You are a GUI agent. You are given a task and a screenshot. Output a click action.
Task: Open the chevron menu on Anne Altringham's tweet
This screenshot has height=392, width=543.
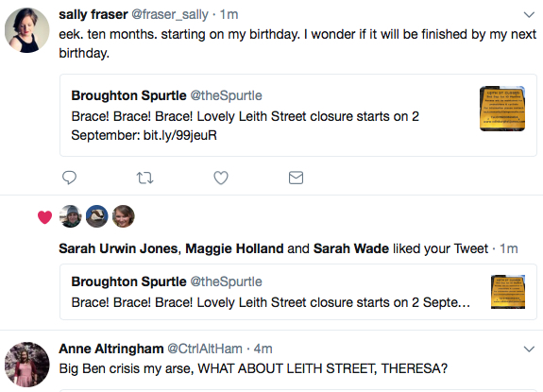(x=529, y=349)
